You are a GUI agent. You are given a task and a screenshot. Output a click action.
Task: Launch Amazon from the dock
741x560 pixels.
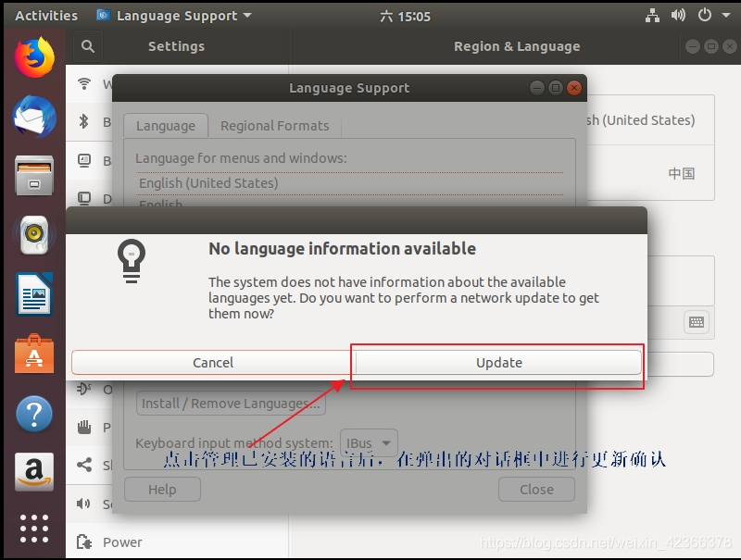[x=34, y=472]
